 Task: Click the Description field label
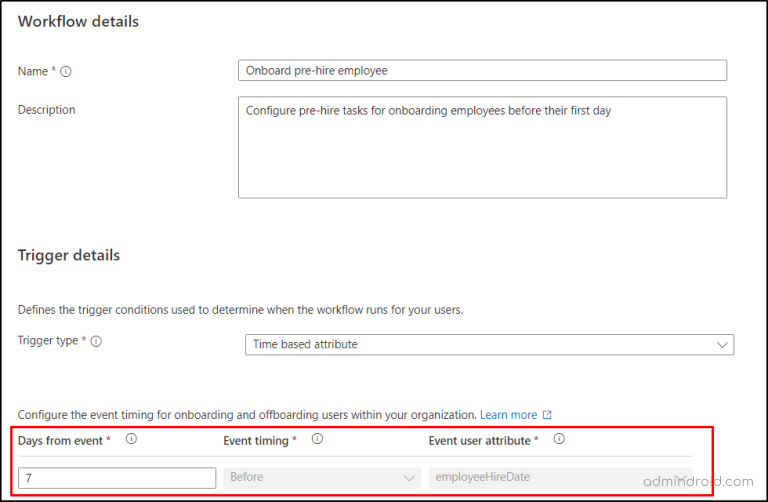pyautogui.click(x=46, y=110)
